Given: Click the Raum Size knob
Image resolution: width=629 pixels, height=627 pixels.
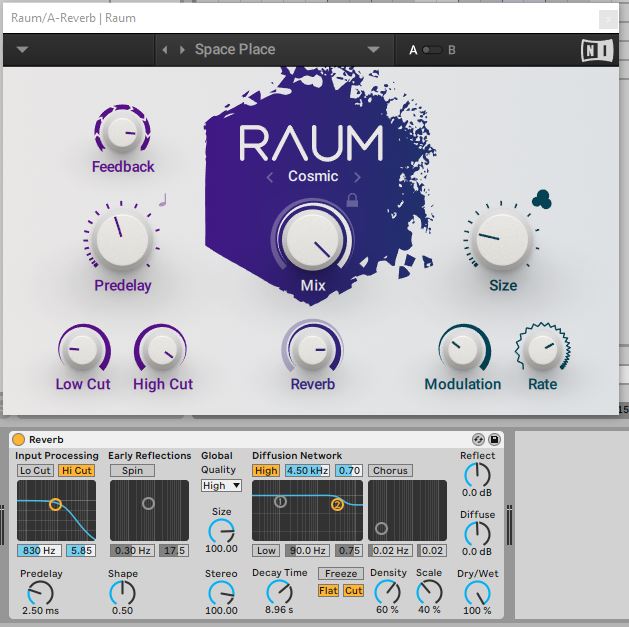Looking at the screenshot, I should point(502,240).
